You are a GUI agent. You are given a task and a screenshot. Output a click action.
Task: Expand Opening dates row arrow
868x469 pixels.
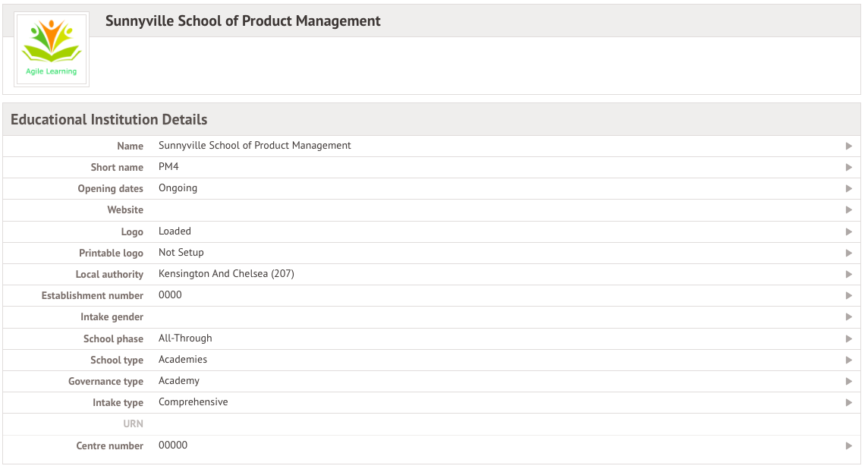[x=848, y=189]
